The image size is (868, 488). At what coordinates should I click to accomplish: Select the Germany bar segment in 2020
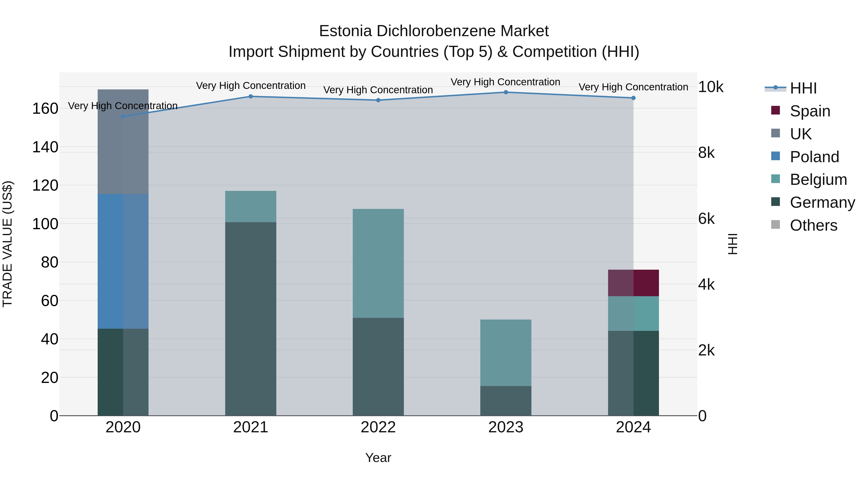tap(123, 372)
